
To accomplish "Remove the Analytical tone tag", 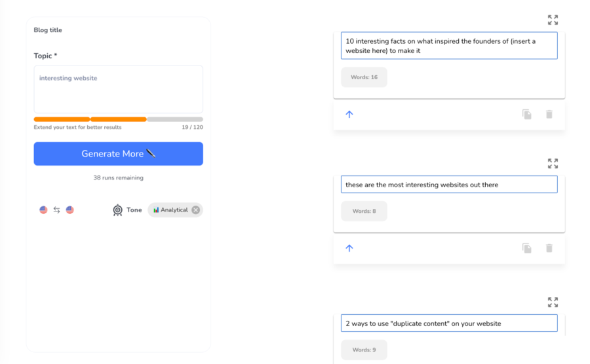I will point(195,210).
